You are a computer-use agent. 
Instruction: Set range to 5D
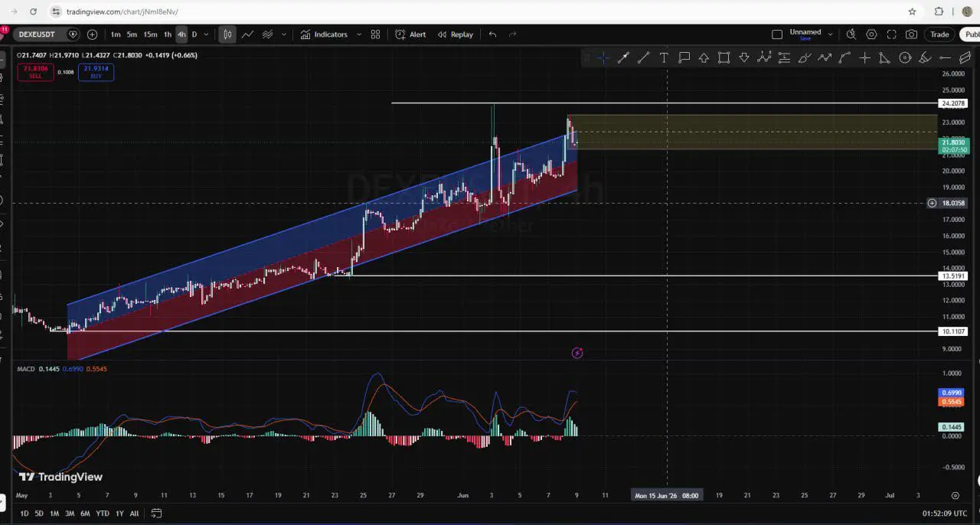(39, 514)
